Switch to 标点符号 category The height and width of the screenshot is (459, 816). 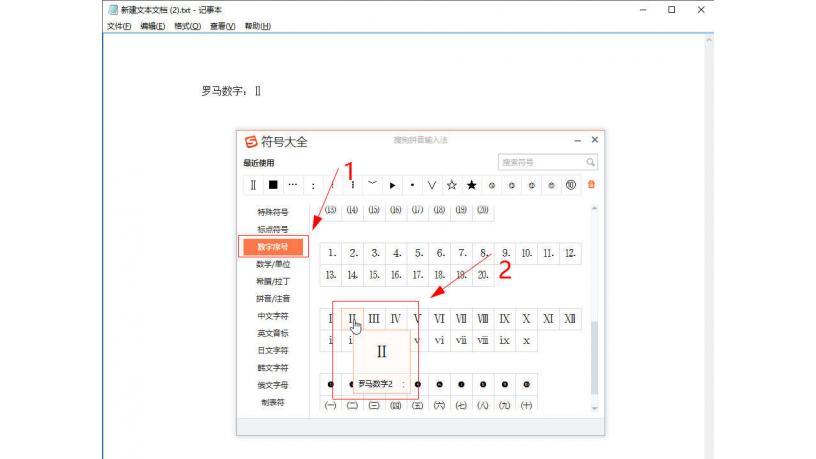click(273, 229)
